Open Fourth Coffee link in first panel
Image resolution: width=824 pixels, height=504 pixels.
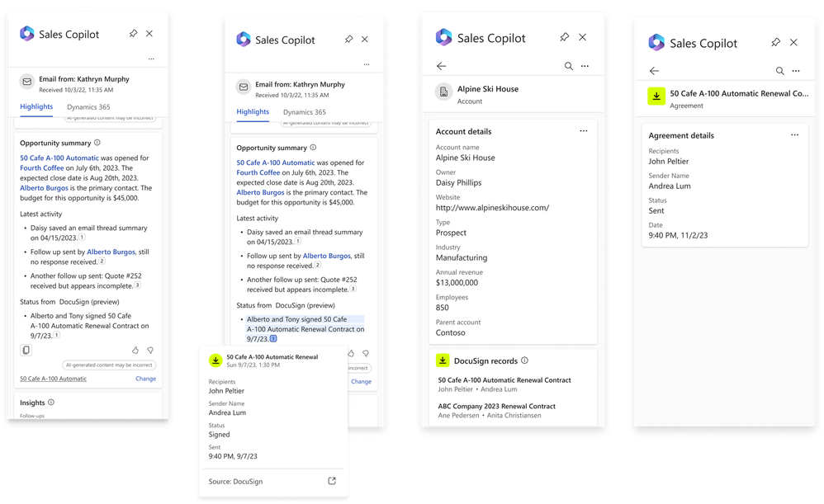41,168
